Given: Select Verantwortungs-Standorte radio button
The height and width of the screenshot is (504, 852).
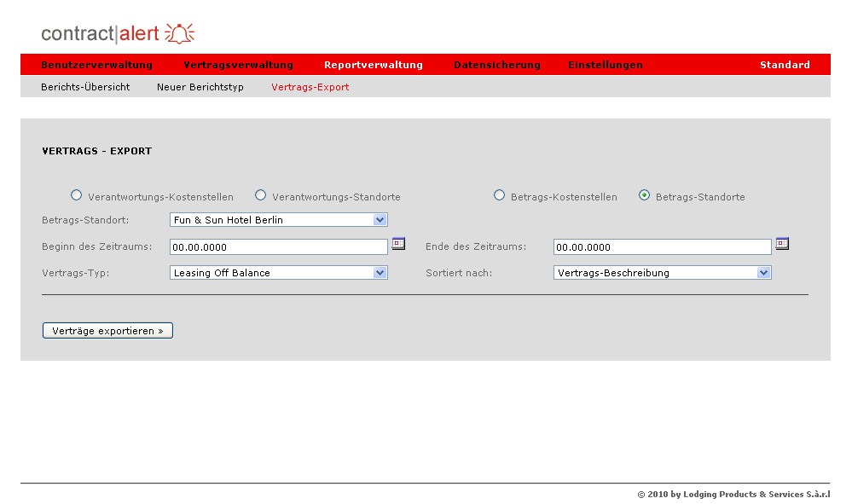Looking at the screenshot, I should [x=261, y=195].
